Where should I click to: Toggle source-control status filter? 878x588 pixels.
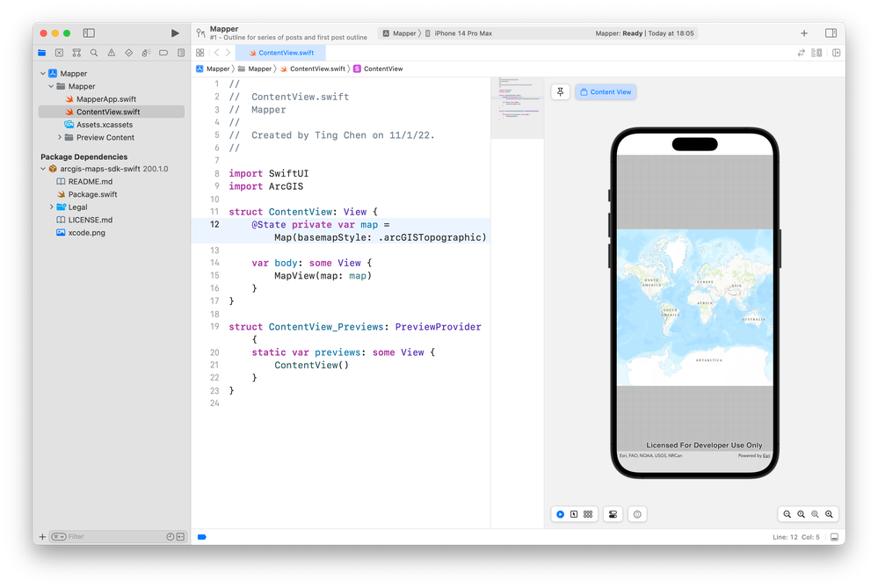pos(180,536)
